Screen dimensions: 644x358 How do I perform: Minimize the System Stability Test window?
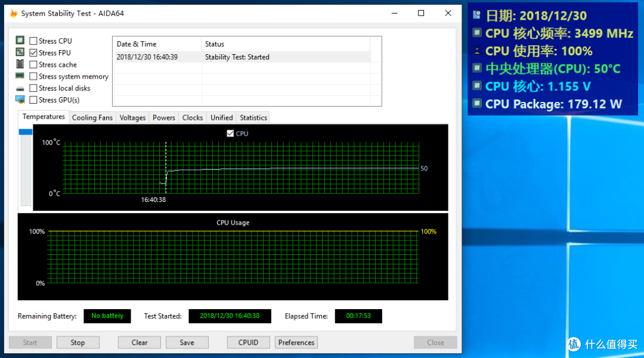[395, 13]
